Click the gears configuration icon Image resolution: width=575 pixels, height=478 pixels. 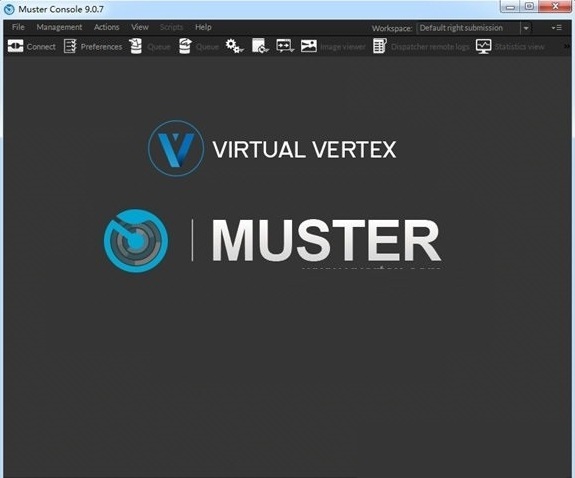point(234,46)
